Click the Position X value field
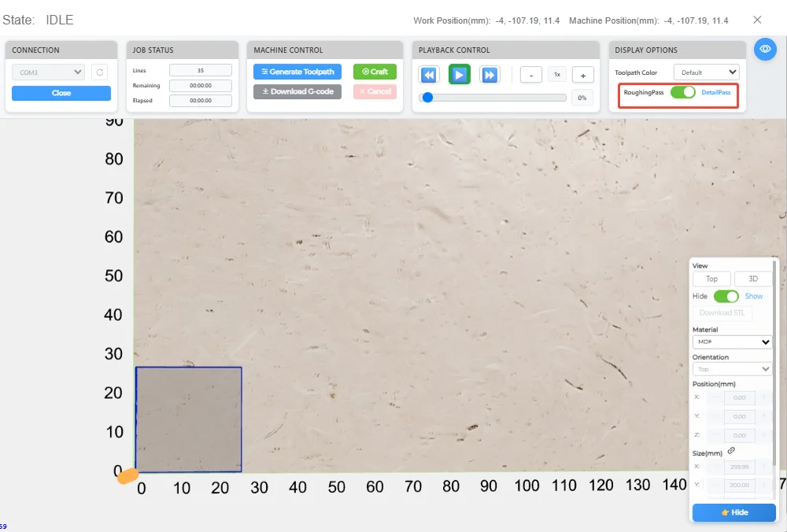The width and height of the screenshot is (787, 532). coord(739,397)
